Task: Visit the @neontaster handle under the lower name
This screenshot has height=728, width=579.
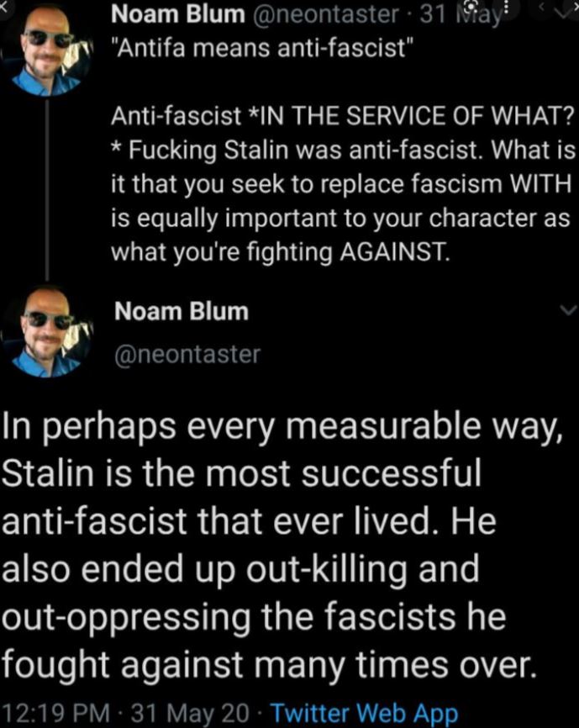Action: [187, 354]
